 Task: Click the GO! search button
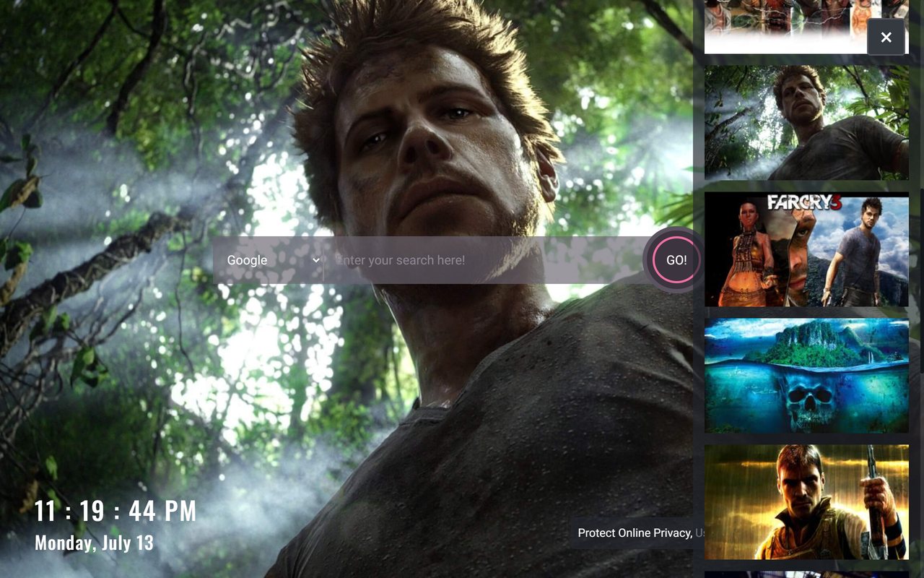pos(676,260)
